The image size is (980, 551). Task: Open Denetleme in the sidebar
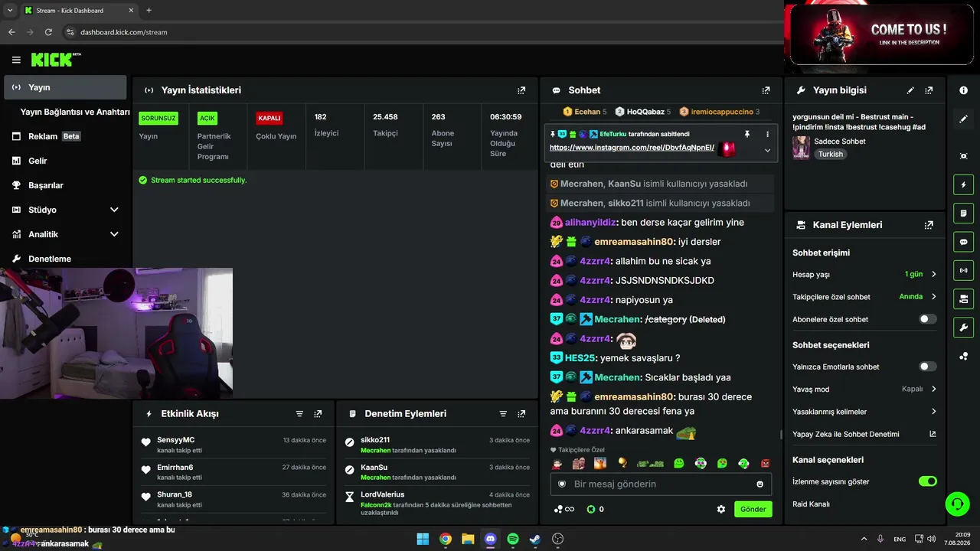click(x=65, y=259)
